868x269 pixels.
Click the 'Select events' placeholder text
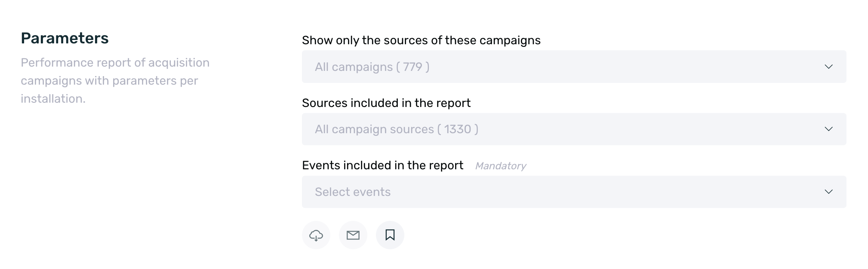[x=353, y=192]
